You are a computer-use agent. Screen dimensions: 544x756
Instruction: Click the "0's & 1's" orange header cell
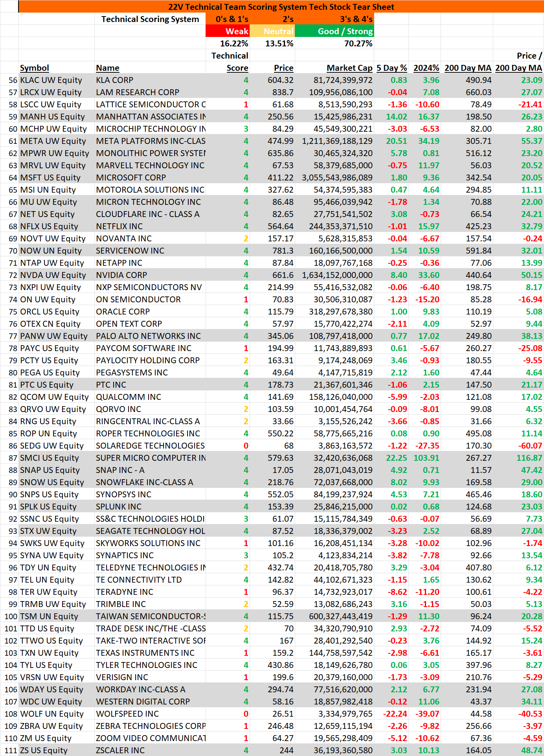(x=228, y=19)
